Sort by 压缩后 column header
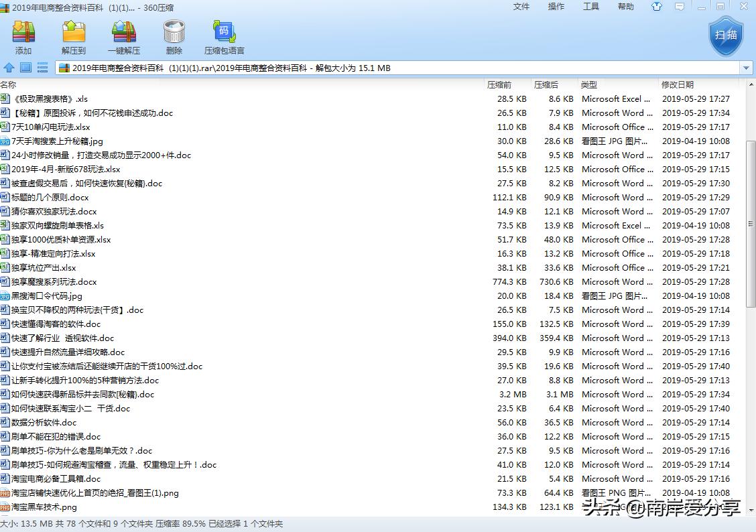 click(x=546, y=85)
